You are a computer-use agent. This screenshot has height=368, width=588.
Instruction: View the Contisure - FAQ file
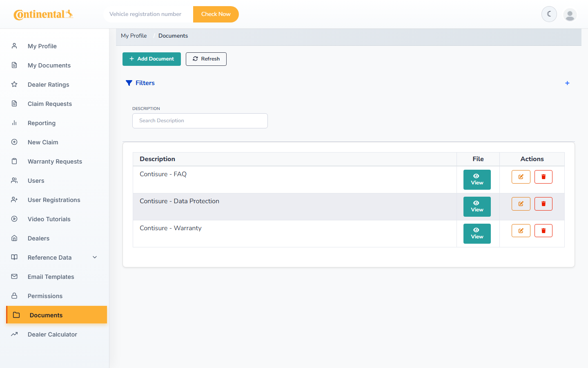[477, 180]
